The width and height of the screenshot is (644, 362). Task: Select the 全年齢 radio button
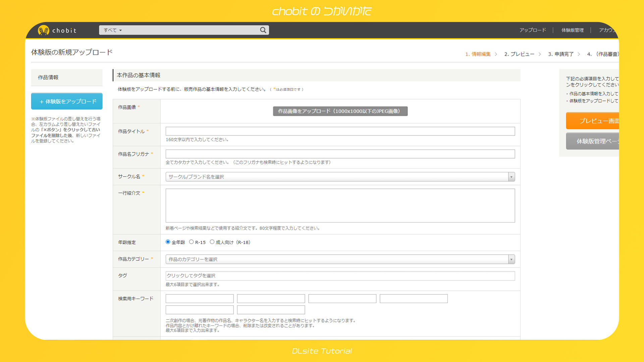pyautogui.click(x=168, y=242)
